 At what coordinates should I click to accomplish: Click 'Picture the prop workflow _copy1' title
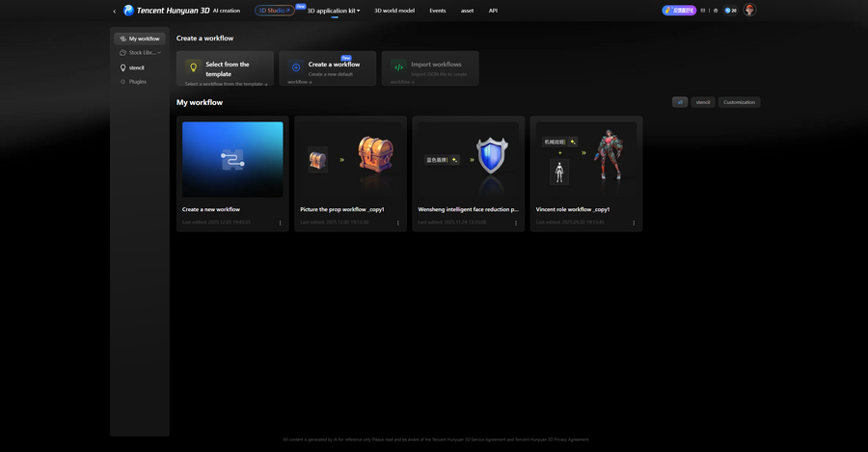pyautogui.click(x=342, y=210)
